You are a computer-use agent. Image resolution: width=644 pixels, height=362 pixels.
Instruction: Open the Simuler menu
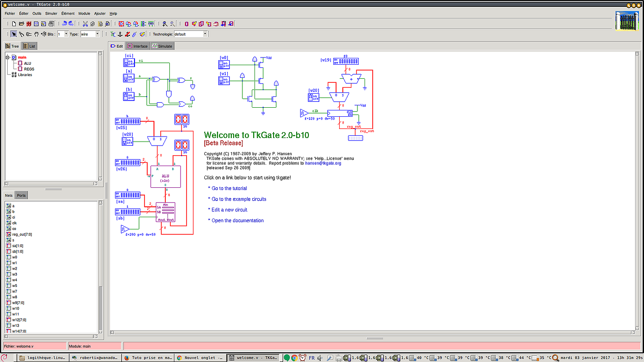[51, 14]
